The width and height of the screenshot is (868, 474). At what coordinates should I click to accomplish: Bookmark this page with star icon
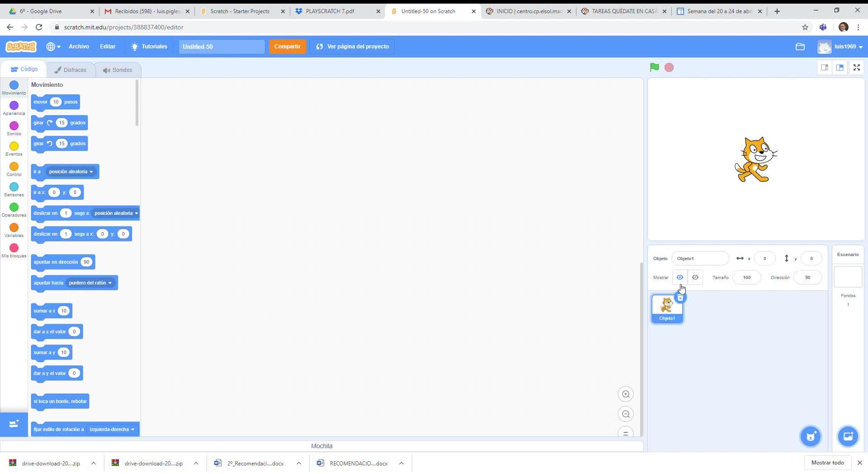(x=805, y=27)
